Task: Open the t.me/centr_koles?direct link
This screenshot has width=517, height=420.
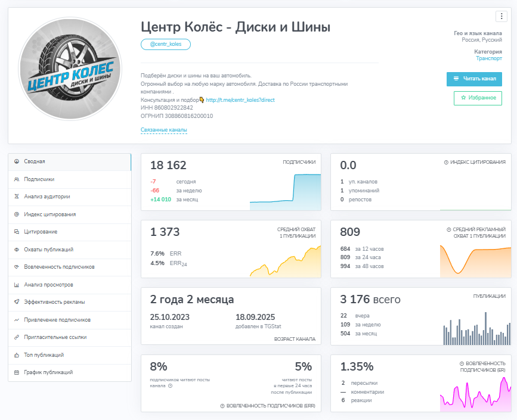Action: click(x=240, y=100)
